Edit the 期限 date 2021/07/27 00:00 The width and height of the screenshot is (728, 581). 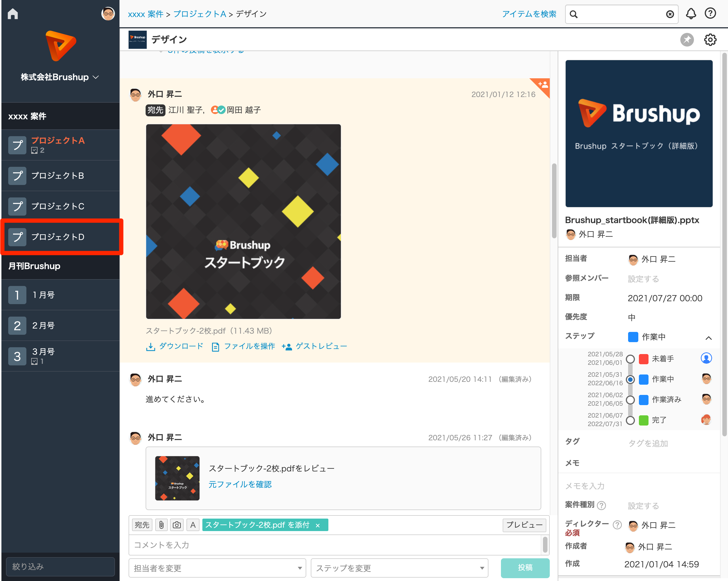coord(665,298)
